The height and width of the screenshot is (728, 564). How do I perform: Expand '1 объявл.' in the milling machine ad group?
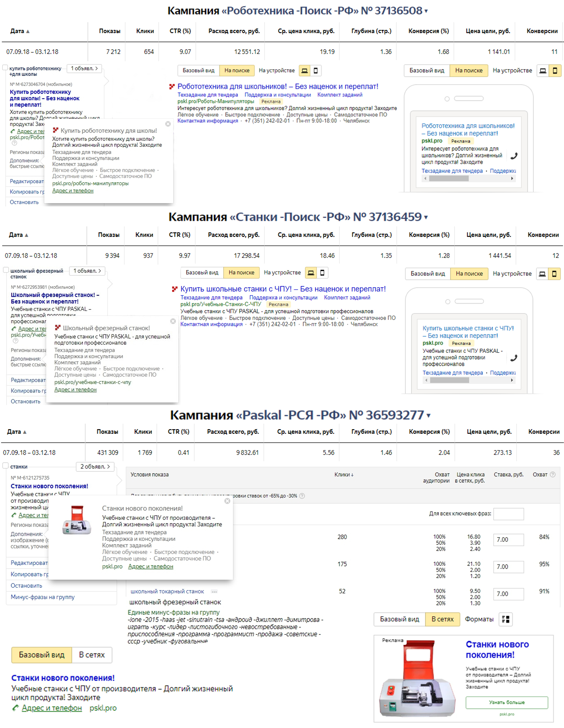[x=87, y=271]
